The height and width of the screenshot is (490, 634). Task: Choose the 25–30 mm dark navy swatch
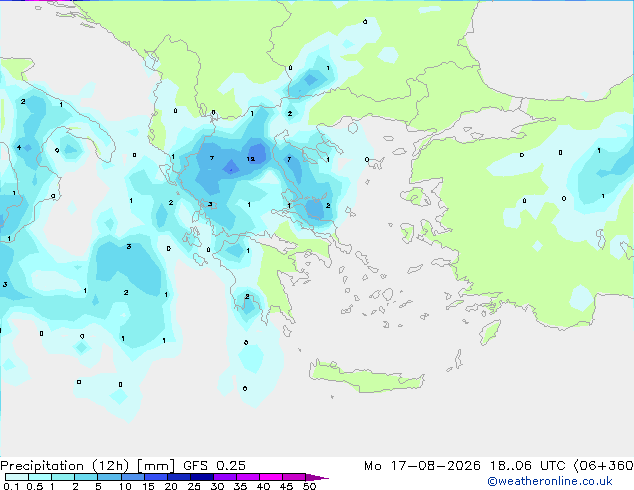(x=201, y=477)
